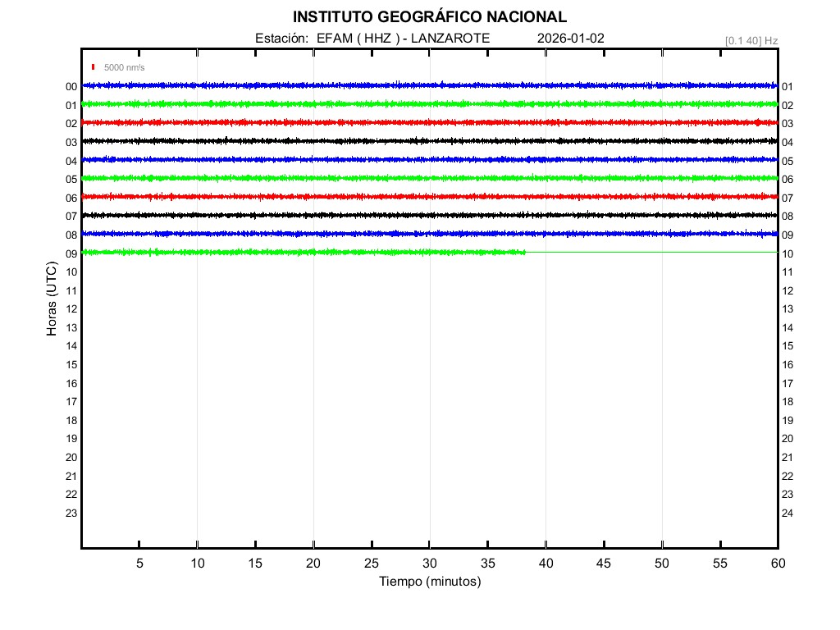The height and width of the screenshot is (630, 840).
Task: Select the blue hour 00 seismic trace
Action: click(429, 85)
